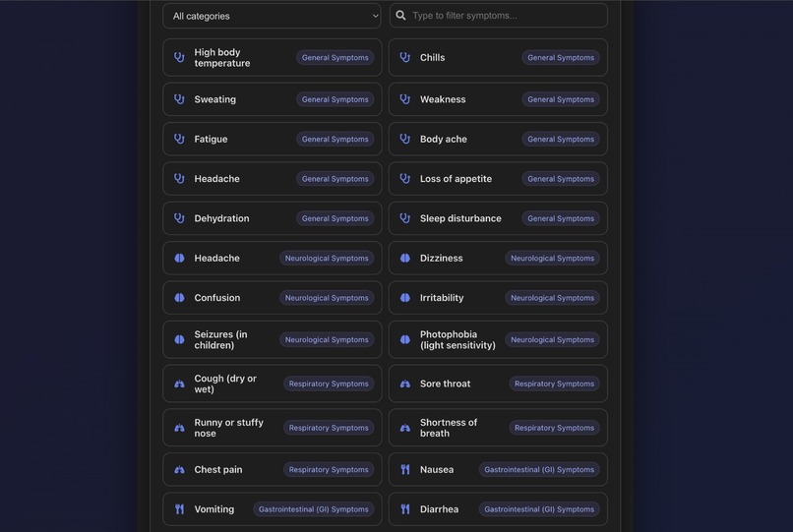Click stethoscope icon beside Chills
Viewport: 793px width, 532px height.
pos(405,57)
